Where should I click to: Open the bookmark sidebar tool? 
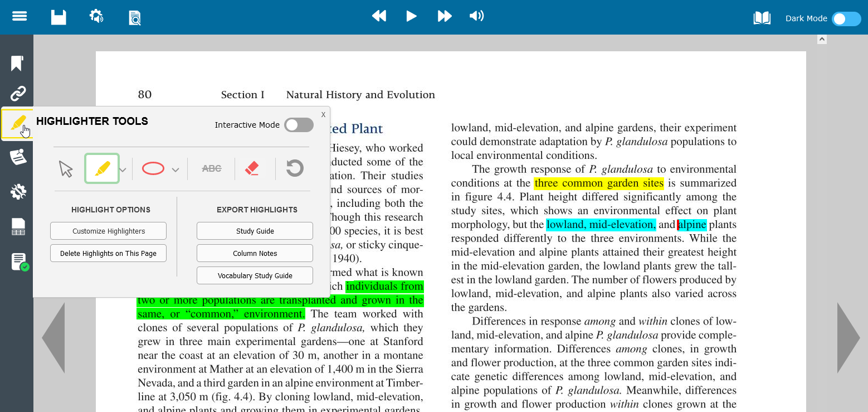tap(17, 64)
